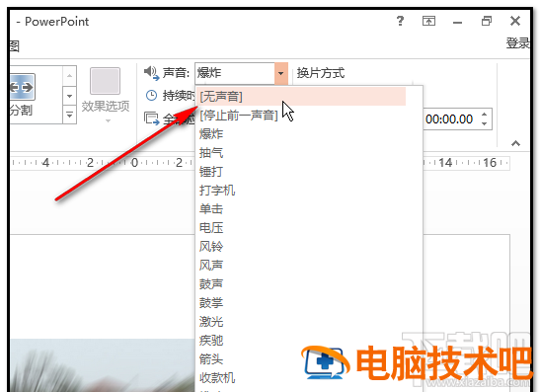Click the 声音: label
Image resolution: width=540 pixels, height=392 pixels.
pos(176,73)
